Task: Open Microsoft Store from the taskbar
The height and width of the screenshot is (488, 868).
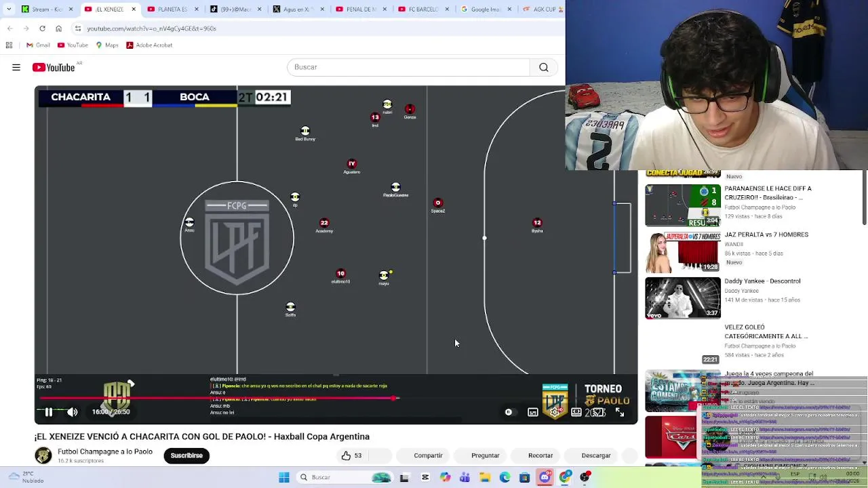Action: (x=524, y=477)
